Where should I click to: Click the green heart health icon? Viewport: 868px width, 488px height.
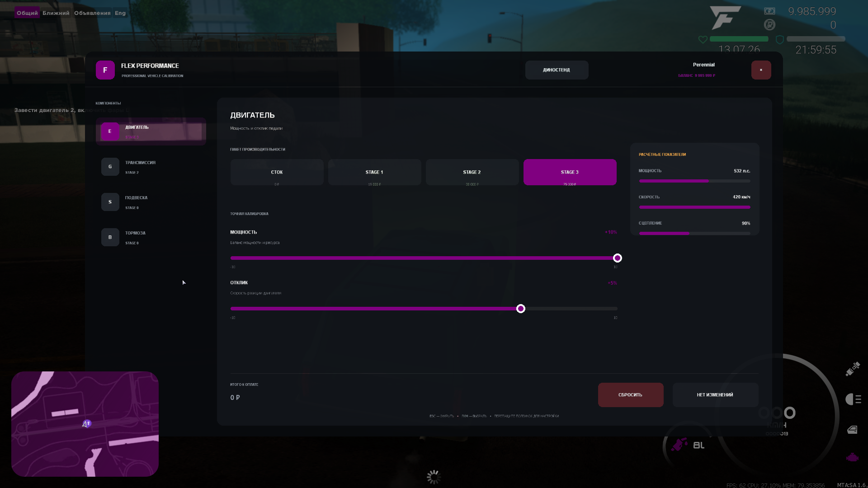(703, 39)
